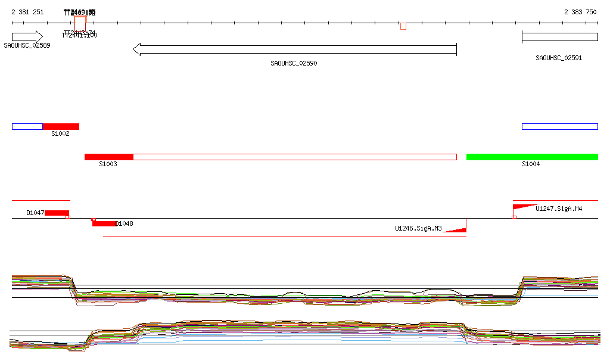Viewport: 610px width, 364px height.
Task: Click the D1047 label
Action: tap(35, 213)
